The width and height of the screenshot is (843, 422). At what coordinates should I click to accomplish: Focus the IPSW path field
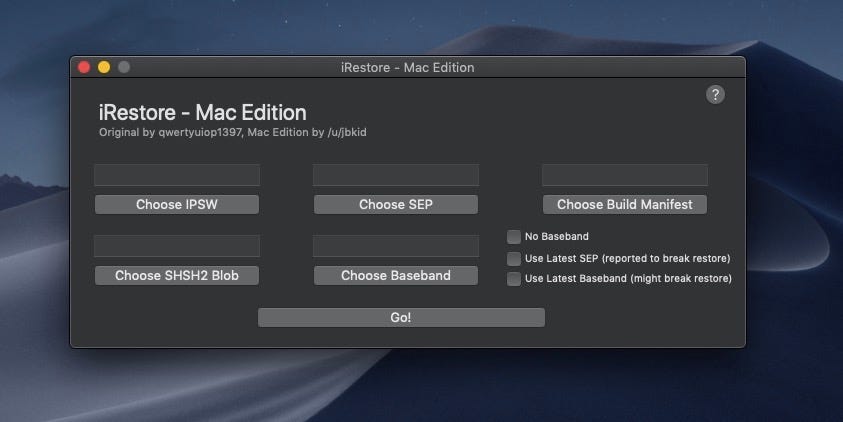coord(177,175)
